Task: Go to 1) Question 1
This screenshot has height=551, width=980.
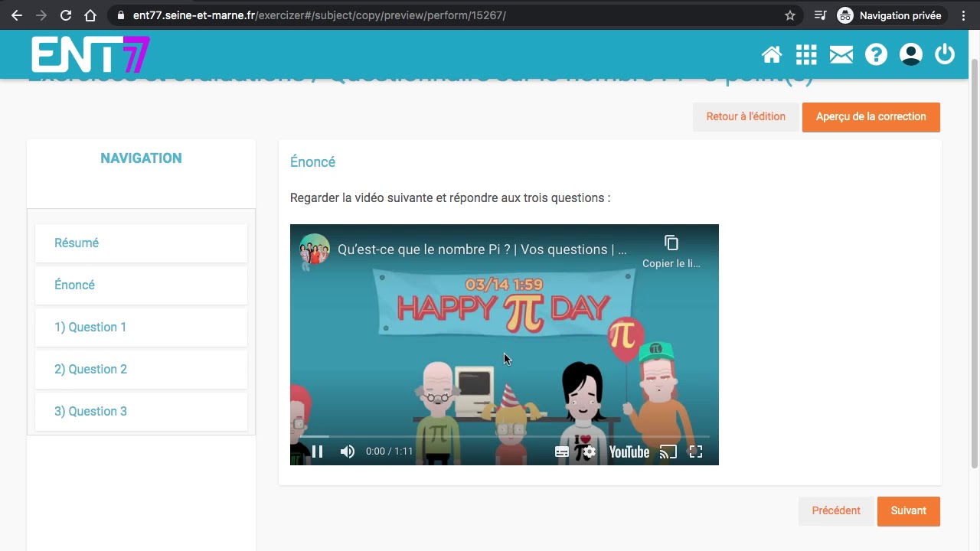Action: [x=141, y=327]
